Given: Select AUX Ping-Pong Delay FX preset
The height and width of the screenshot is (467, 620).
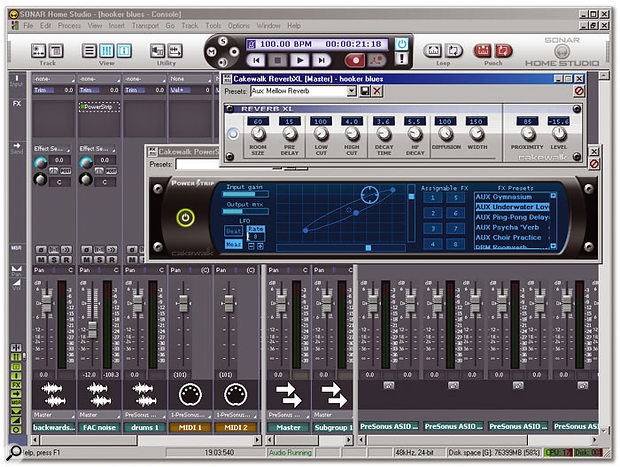Looking at the screenshot, I should click(512, 217).
